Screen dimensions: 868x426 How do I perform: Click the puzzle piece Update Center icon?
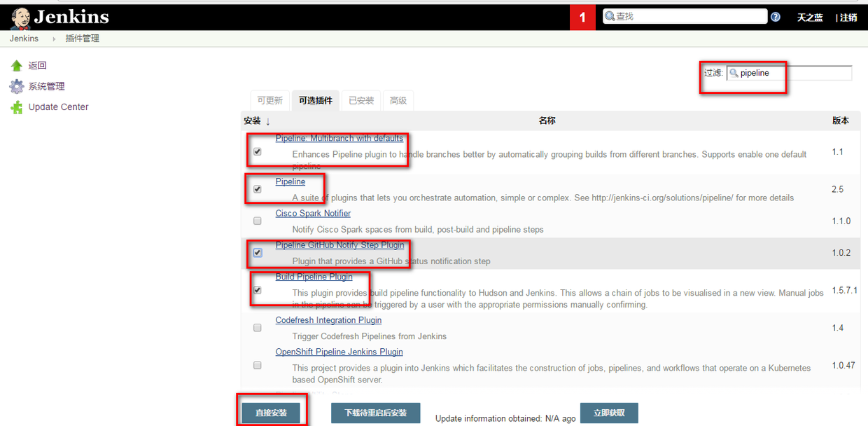(x=17, y=107)
